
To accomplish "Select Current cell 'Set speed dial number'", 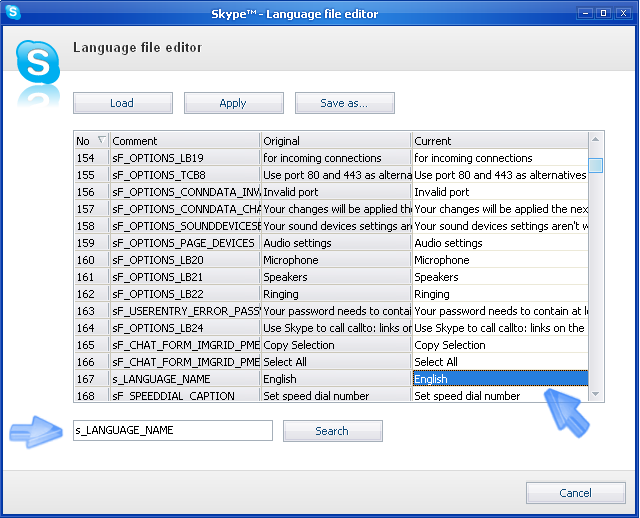I will pyautogui.click(x=500, y=395).
